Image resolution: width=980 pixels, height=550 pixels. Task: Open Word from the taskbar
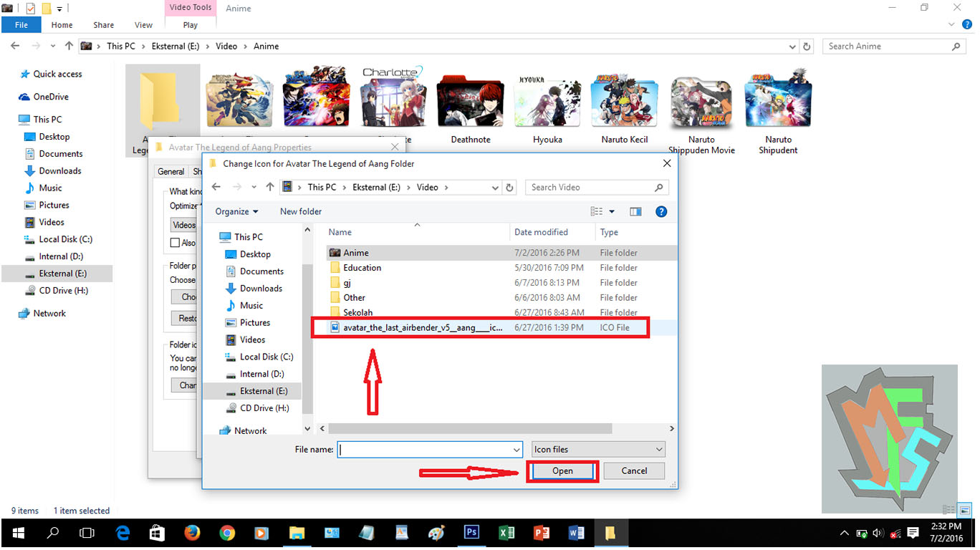point(576,533)
